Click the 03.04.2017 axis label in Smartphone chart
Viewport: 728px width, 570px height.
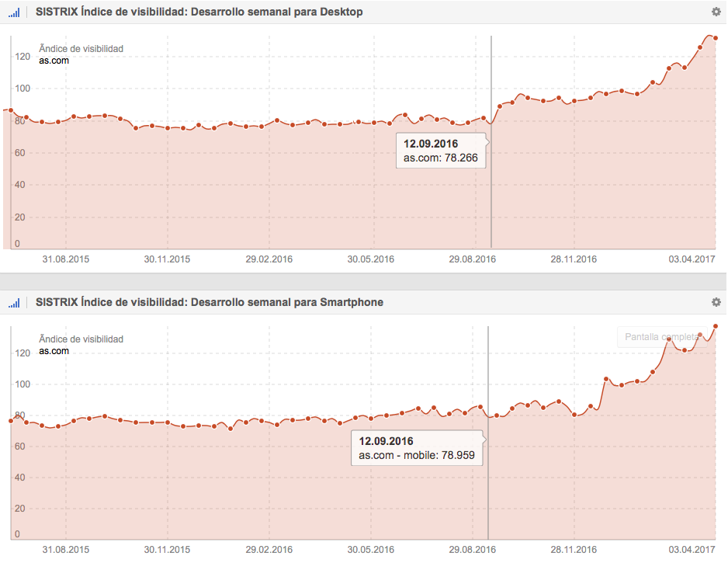click(x=692, y=549)
